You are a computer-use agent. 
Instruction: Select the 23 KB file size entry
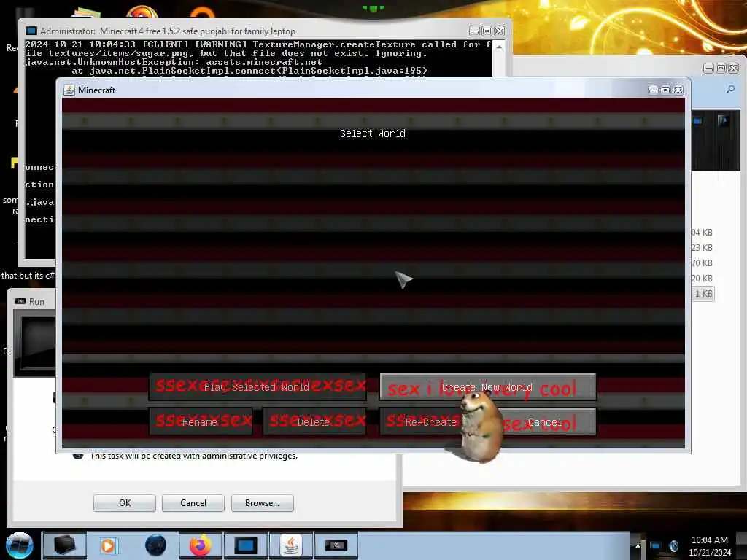coord(702,248)
